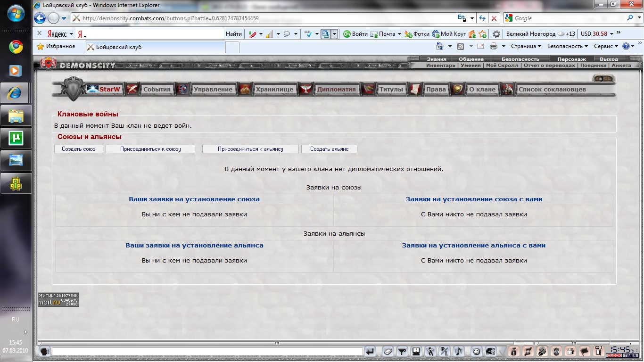Click the RSS feeds icon in command bar

click(x=461, y=46)
